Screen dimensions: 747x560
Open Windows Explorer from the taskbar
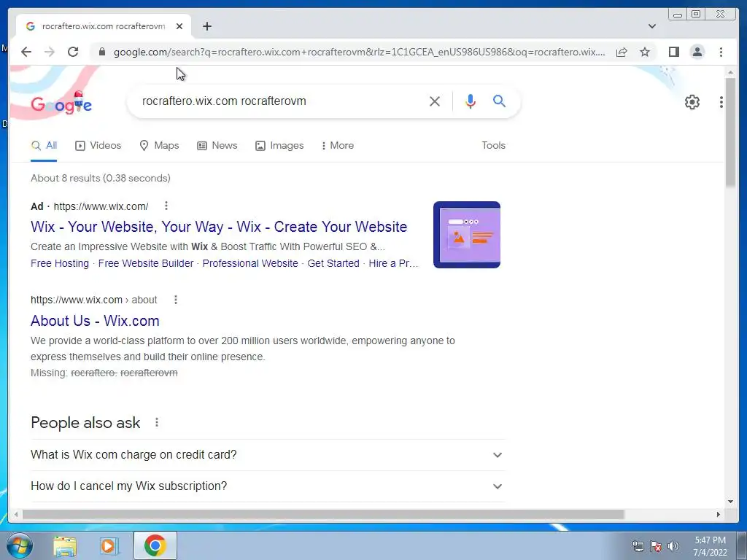click(x=65, y=546)
